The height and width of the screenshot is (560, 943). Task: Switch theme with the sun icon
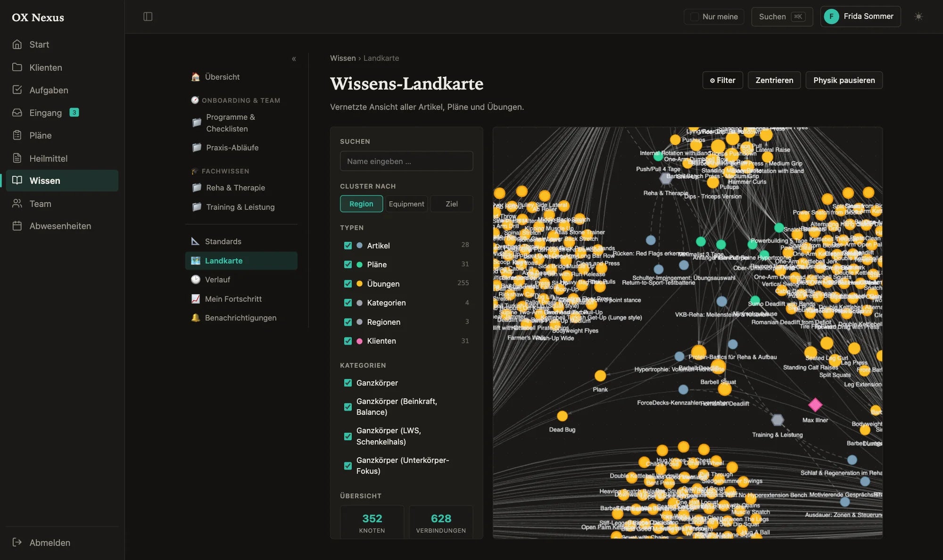click(918, 16)
